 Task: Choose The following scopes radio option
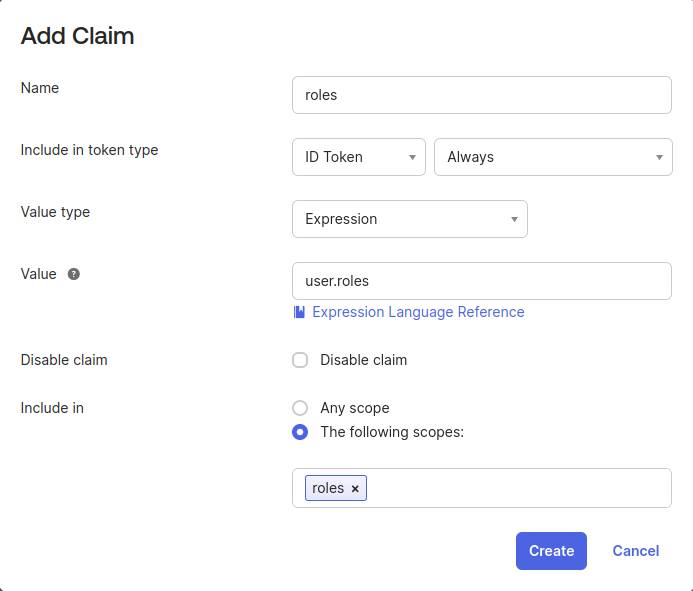300,432
